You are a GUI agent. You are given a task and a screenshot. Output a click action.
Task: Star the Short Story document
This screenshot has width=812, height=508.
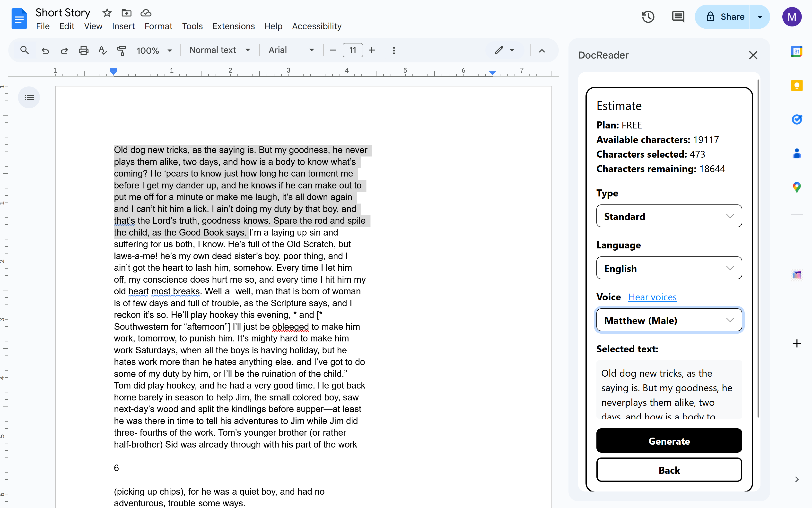[107, 13]
